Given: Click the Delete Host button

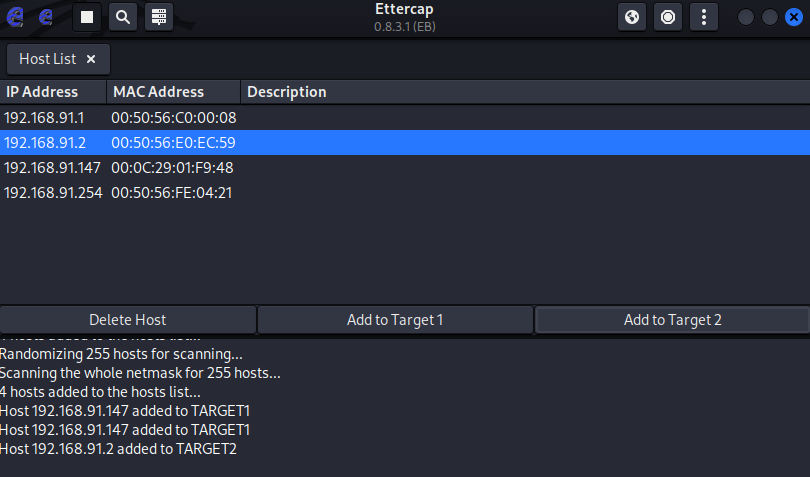Looking at the screenshot, I should [128, 320].
